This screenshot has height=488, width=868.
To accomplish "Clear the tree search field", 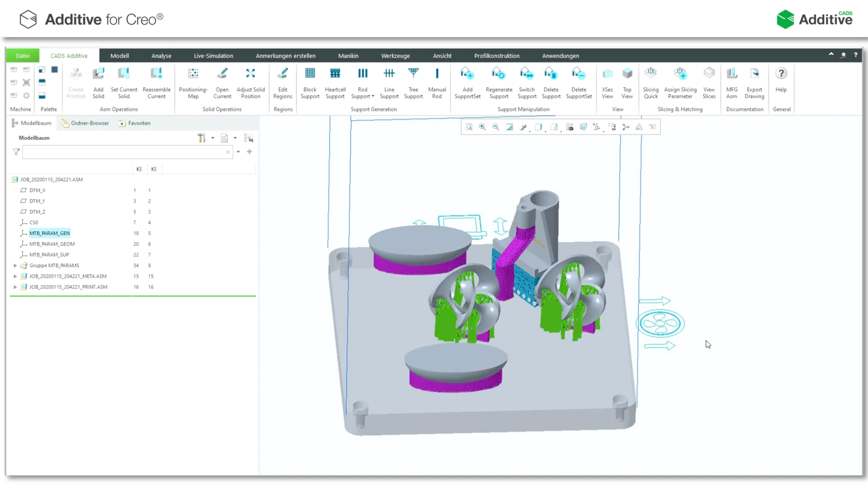I will (228, 152).
